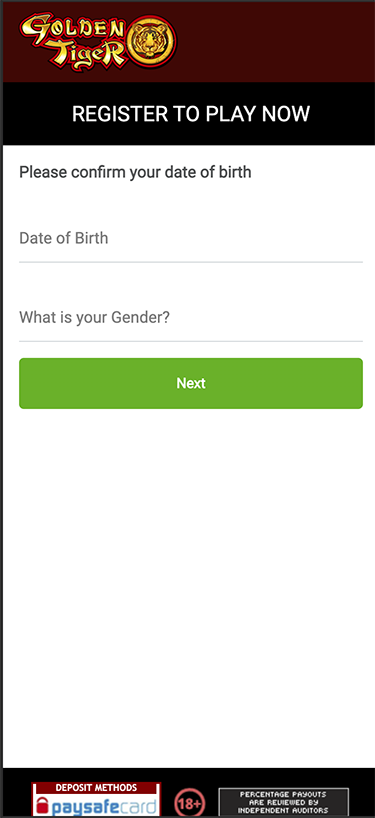This screenshot has height=818, width=375.
Task: Click the paysafecard padlock icon
Action: (x=42, y=806)
